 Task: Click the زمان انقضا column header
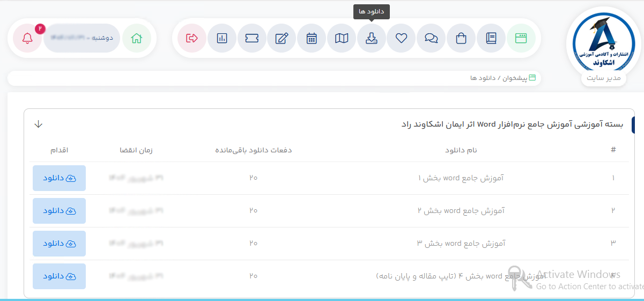[136, 150]
